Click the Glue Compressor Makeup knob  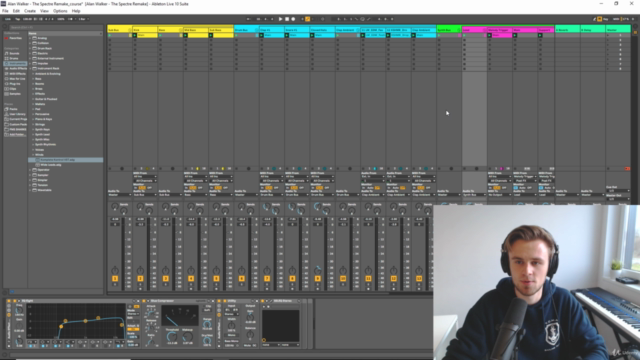tap(187, 337)
